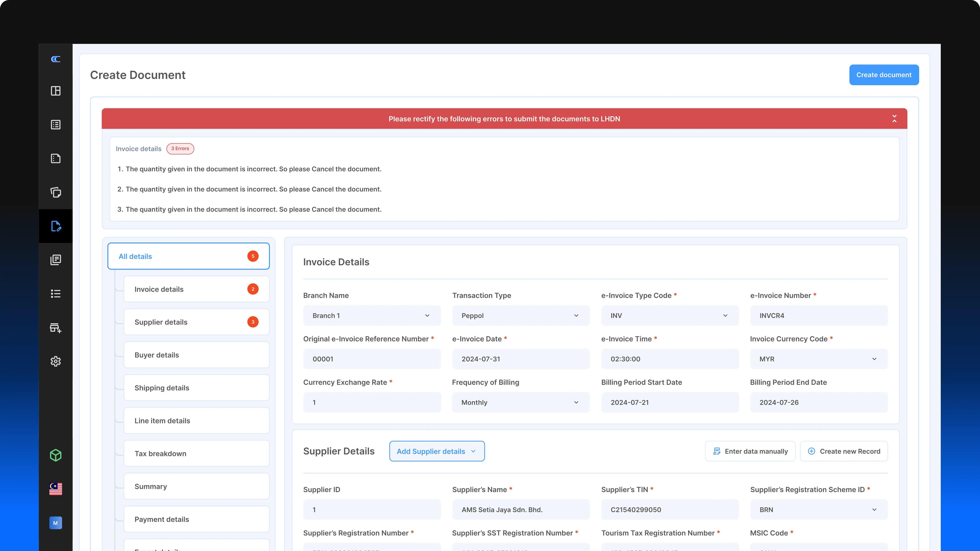Open the Branch Name dropdown
The image size is (980, 551).
click(372, 316)
